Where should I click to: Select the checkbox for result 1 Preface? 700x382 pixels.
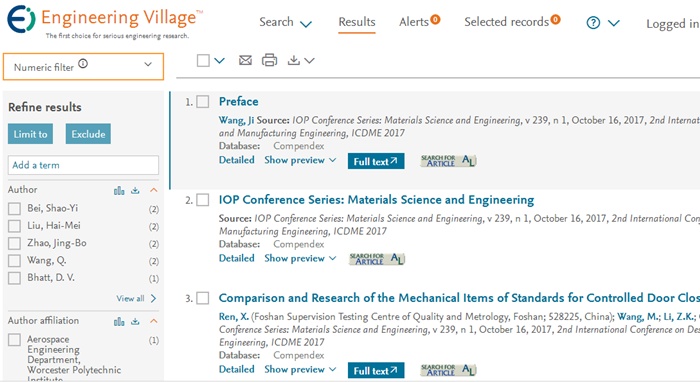(x=203, y=102)
